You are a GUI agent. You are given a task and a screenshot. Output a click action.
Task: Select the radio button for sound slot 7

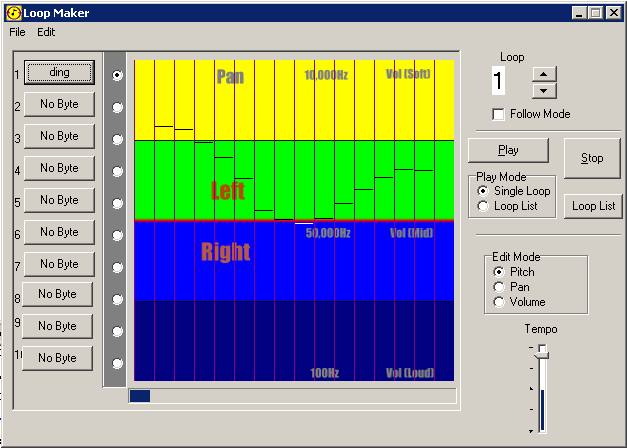point(117,267)
